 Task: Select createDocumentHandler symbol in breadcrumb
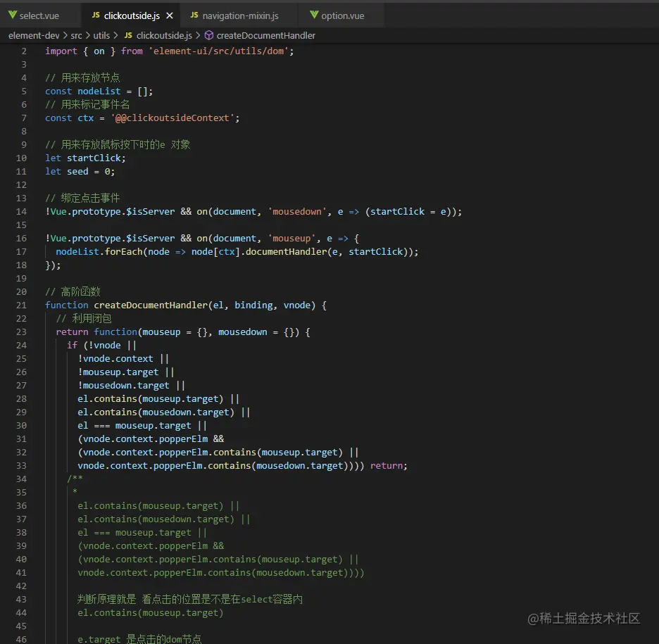(265, 36)
